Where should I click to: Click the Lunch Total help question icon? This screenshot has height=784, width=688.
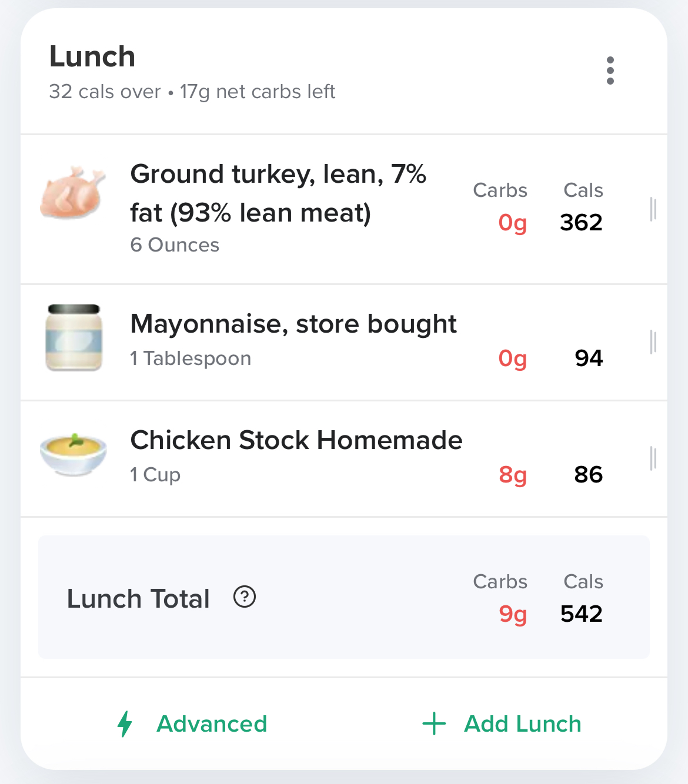point(245,597)
